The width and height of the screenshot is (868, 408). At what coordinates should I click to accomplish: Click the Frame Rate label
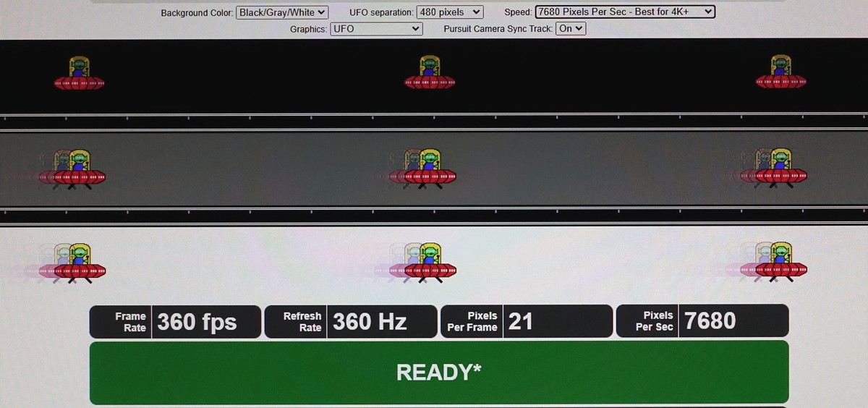(x=130, y=322)
